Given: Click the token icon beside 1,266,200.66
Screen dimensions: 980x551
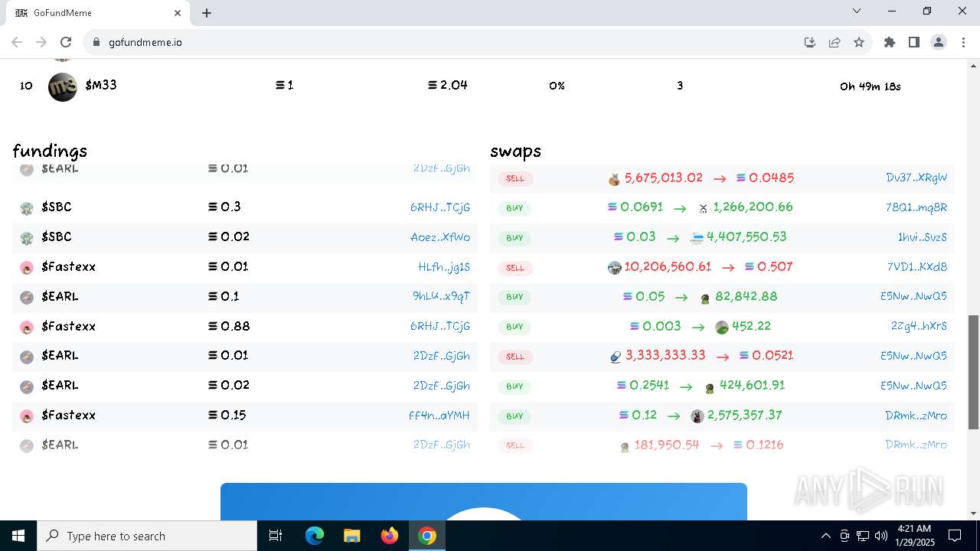Looking at the screenshot, I should (703, 208).
